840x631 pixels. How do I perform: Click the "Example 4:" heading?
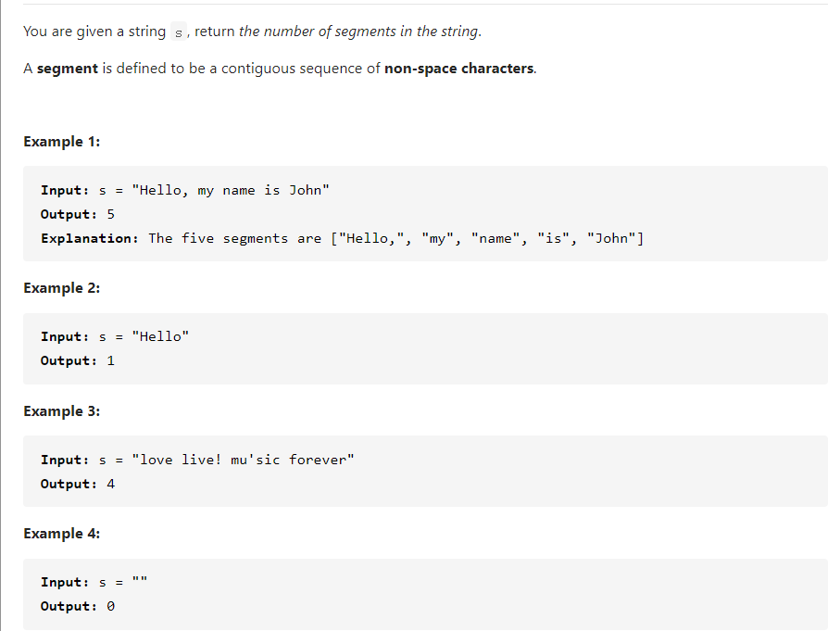point(62,534)
